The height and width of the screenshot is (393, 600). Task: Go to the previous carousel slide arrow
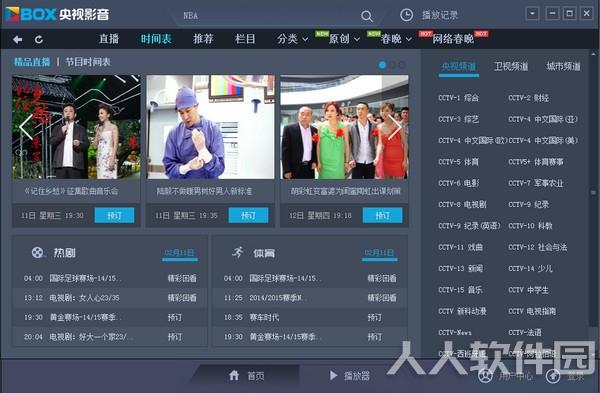(x=26, y=127)
